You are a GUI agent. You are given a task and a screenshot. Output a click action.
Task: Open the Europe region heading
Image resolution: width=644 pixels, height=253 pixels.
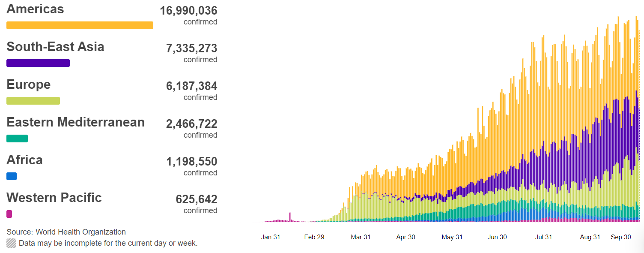point(28,84)
